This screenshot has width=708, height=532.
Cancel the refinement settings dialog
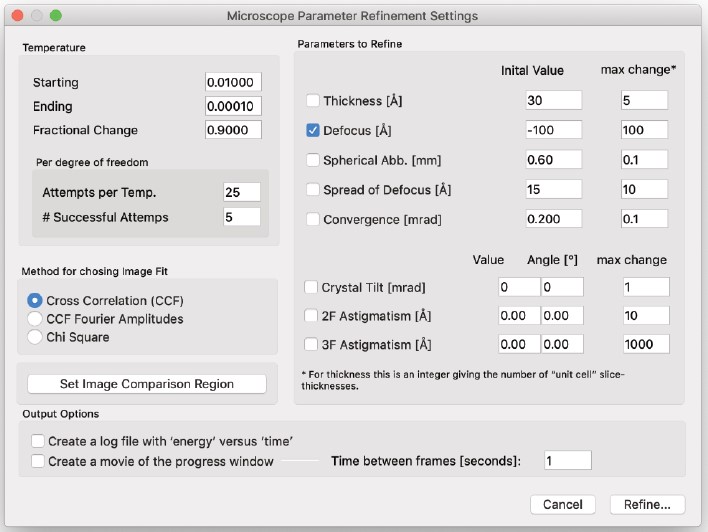coord(562,504)
